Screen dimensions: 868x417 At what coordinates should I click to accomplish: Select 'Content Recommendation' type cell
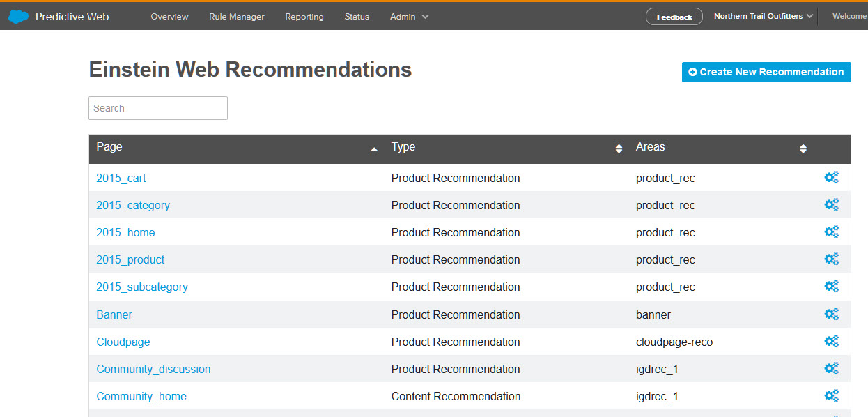click(456, 396)
